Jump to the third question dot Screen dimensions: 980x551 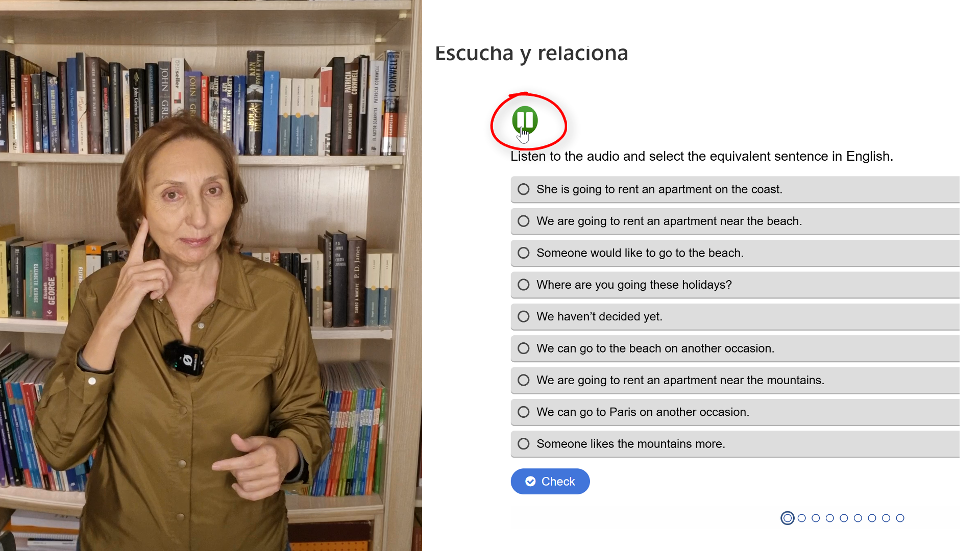816,518
